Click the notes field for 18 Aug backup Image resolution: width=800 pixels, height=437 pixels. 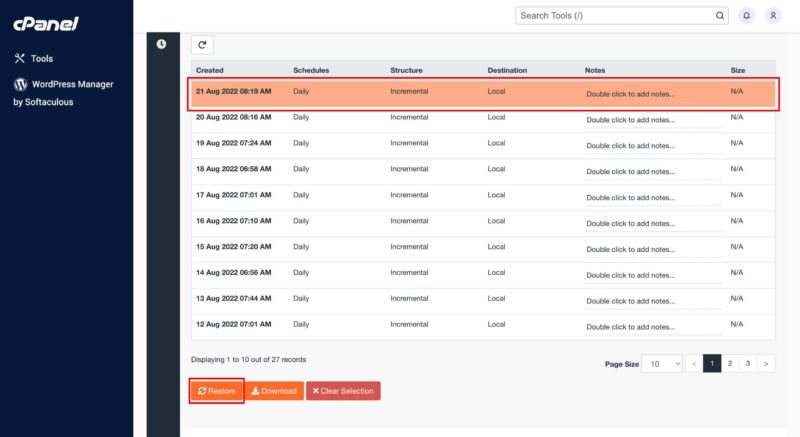[x=653, y=172]
